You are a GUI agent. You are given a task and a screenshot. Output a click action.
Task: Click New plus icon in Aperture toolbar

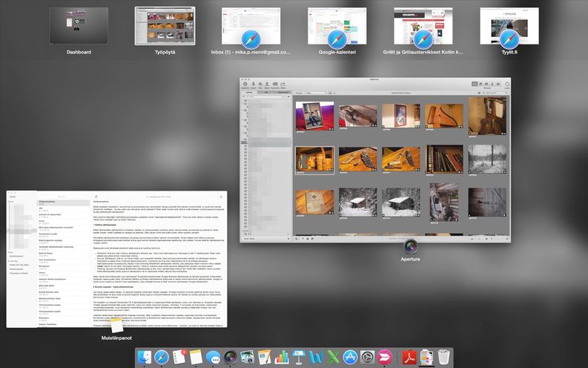[260, 85]
